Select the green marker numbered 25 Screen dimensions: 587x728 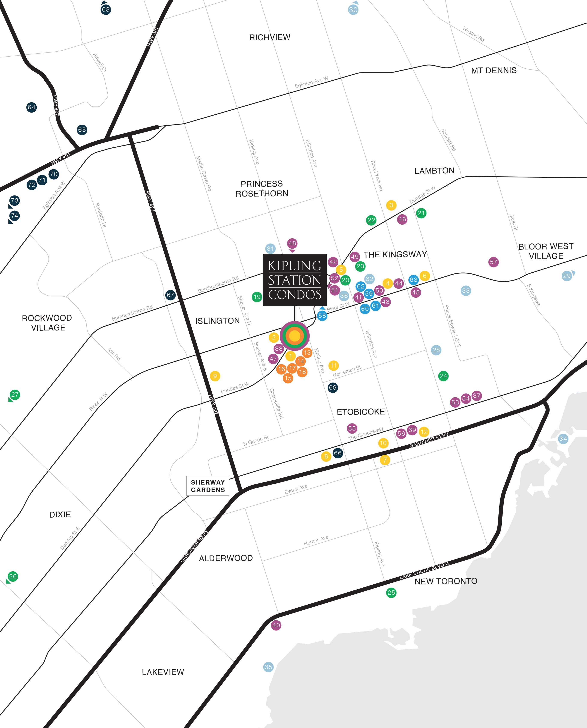click(x=391, y=593)
